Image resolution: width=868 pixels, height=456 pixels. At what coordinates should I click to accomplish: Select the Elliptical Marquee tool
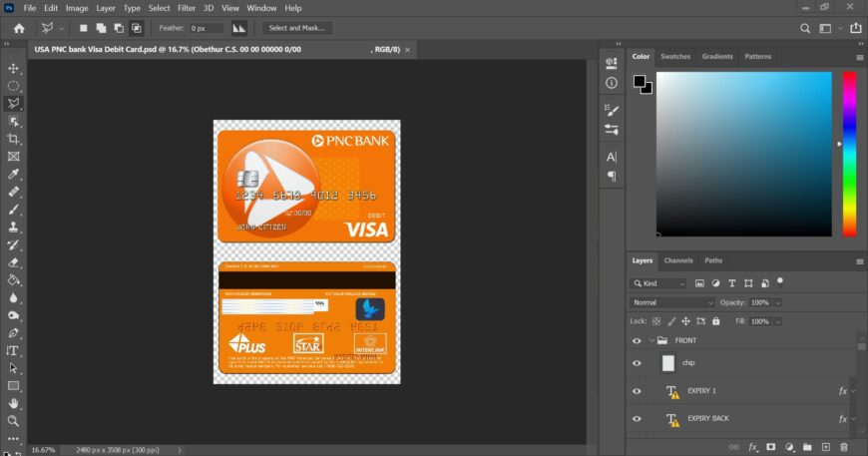click(13, 86)
